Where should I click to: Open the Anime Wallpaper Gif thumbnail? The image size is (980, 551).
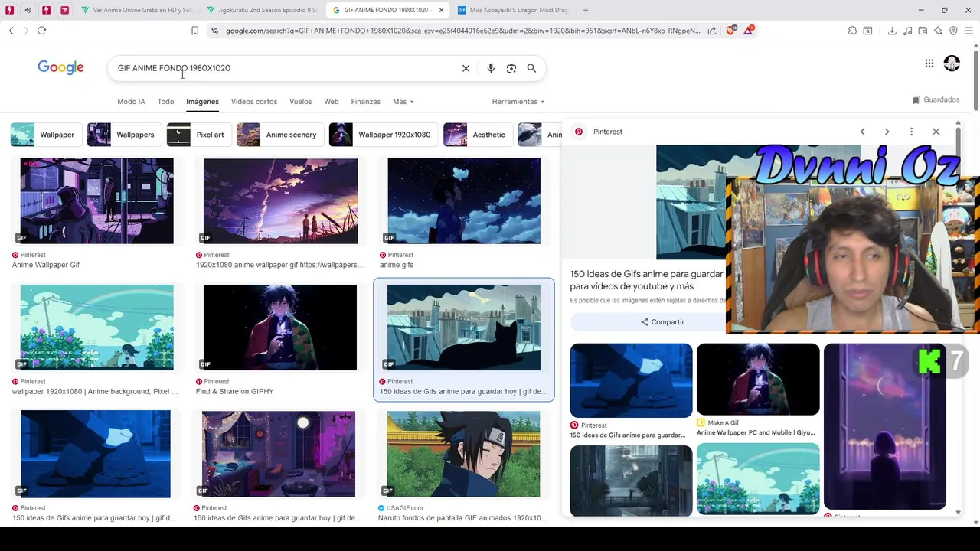pos(96,201)
